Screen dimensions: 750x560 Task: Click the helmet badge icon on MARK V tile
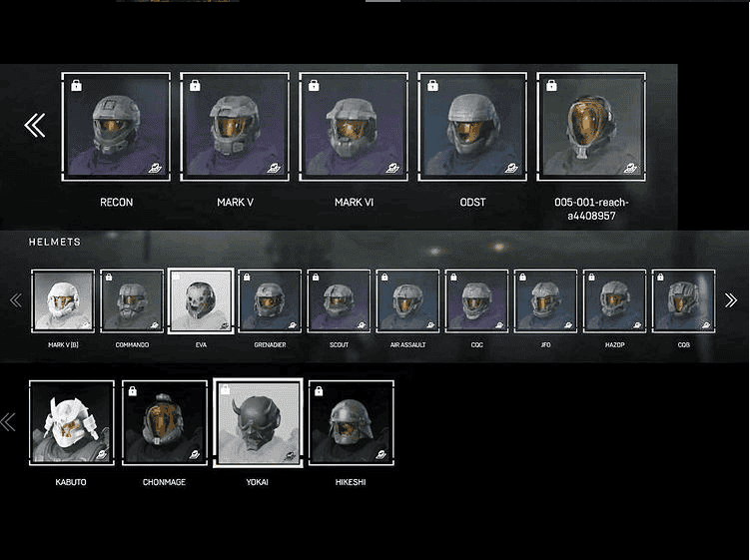pyautogui.click(x=274, y=168)
